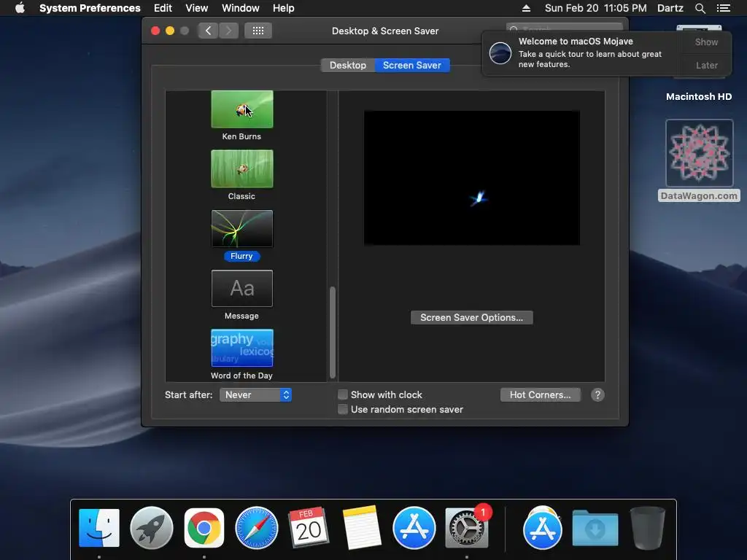Switch to the Screen Saver tab
The image size is (747, 560).
(x=412, y=65)
